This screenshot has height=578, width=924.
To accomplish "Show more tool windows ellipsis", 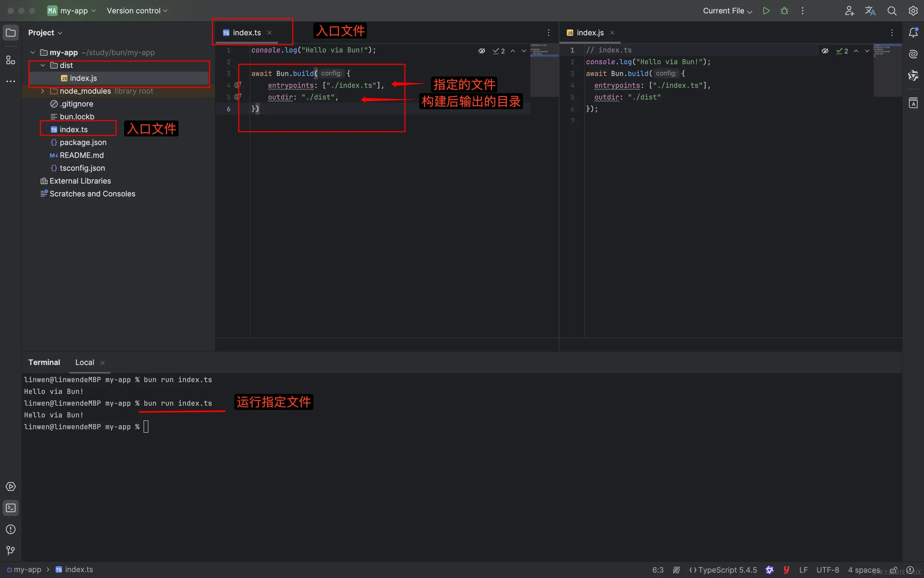I will pyautogui.click(x=11, y=81).
